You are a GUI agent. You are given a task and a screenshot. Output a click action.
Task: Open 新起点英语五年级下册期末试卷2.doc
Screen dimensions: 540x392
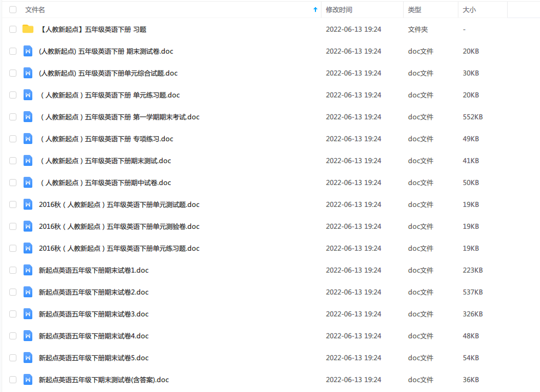(x=93, y=292)
